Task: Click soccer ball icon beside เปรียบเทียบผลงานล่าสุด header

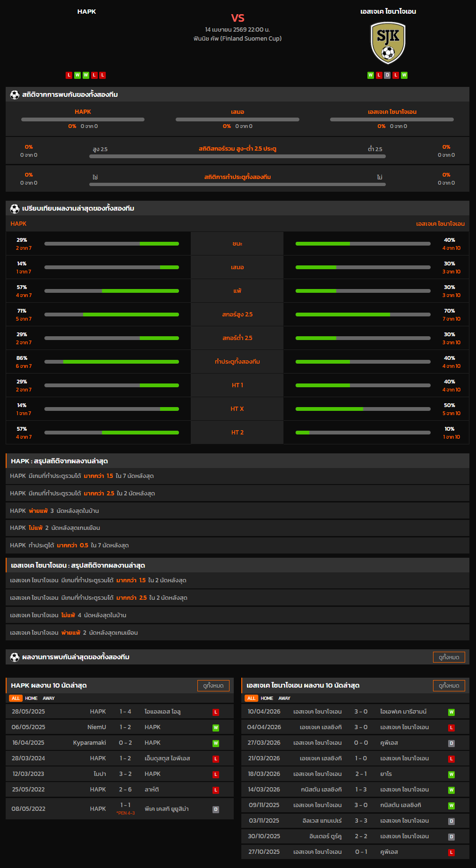Action: click(x=15, y=209)
